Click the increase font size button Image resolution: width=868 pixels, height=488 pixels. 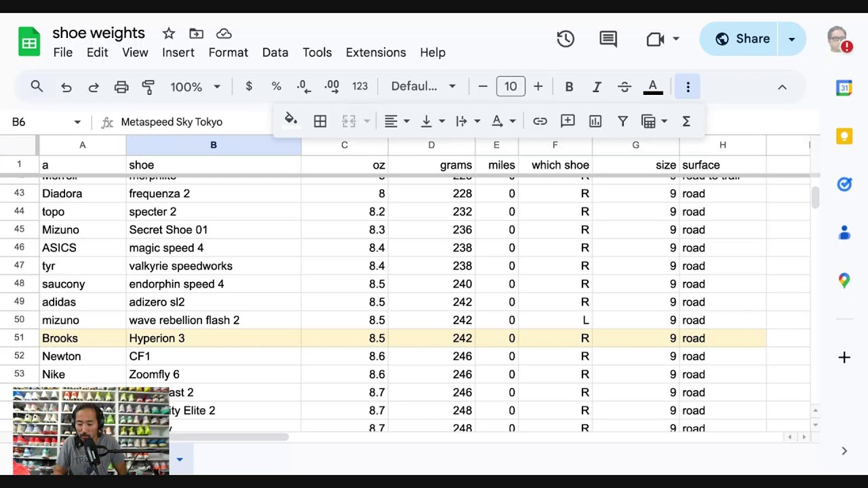538,87
